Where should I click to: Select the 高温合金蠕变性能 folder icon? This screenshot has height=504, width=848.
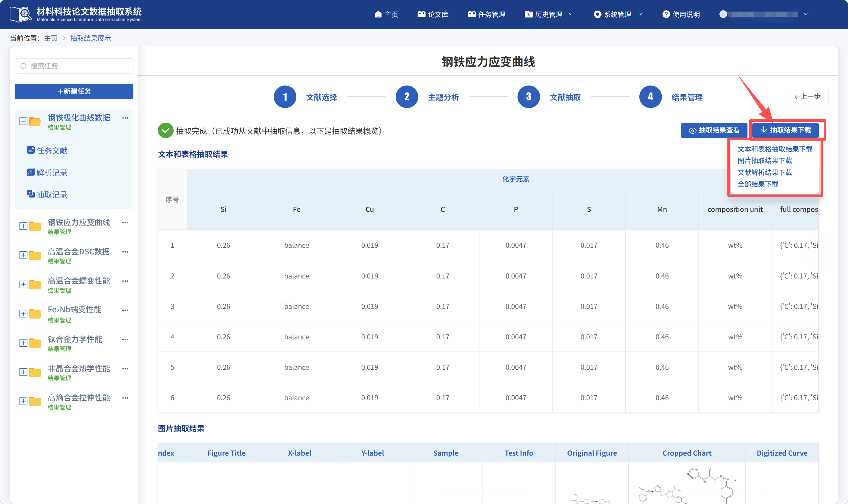tap(35, 284)
